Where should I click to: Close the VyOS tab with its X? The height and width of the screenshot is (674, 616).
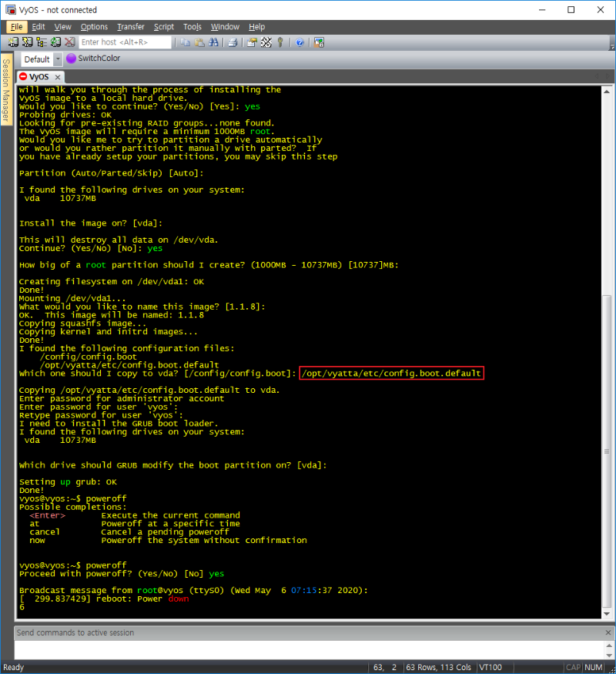coord(58,77)
